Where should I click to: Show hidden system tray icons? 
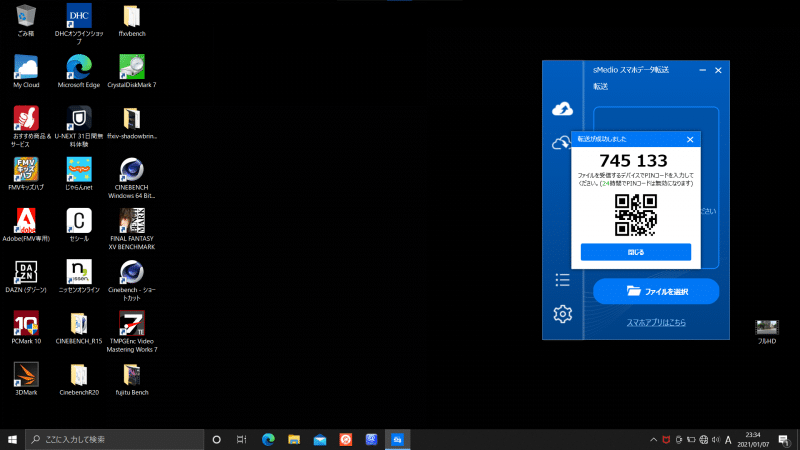653,439
